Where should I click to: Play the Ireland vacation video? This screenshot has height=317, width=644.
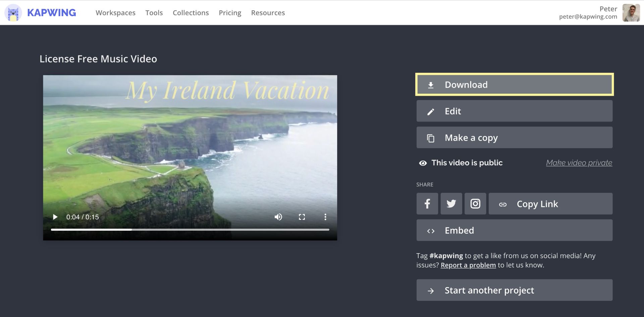(55, 217)
